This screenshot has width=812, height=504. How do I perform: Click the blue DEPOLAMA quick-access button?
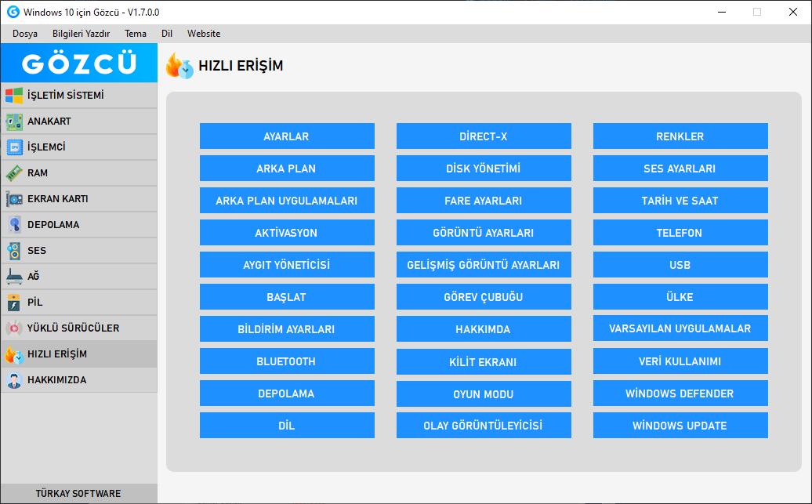coord(287,393)
